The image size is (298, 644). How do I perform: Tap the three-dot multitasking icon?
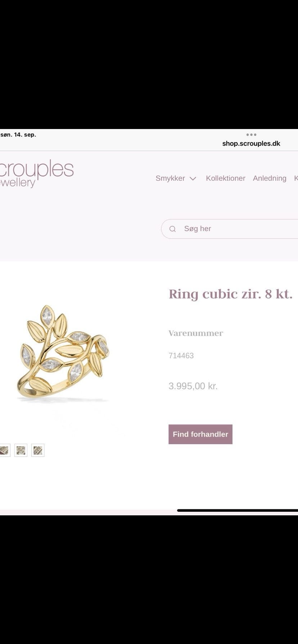click(x=251, y=135)
